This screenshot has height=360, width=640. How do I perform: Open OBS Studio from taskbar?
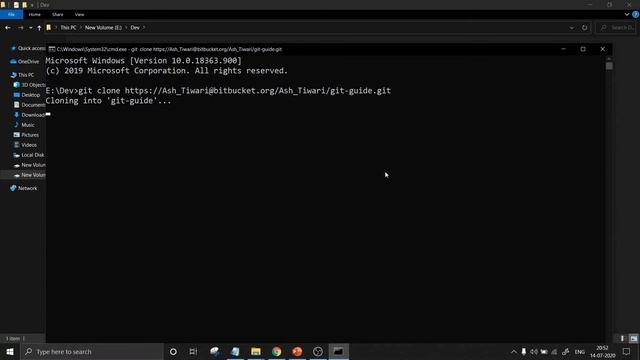318,351
